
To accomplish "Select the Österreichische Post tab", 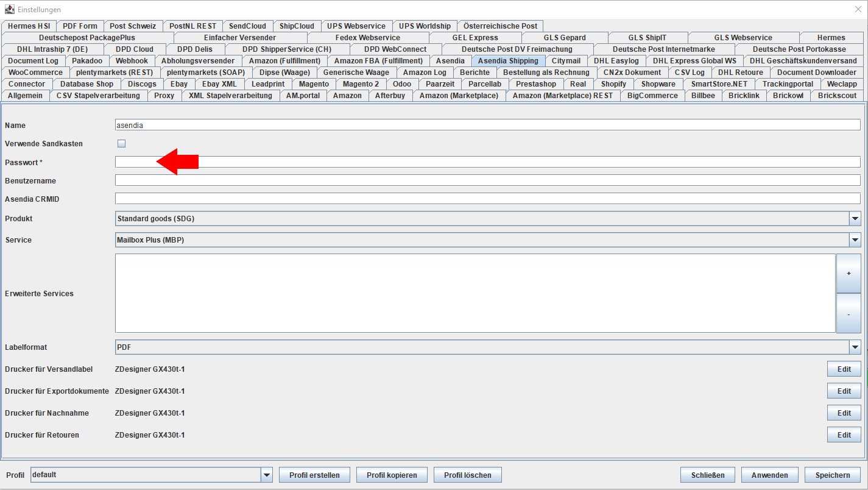I will click(x=501, y=26).
